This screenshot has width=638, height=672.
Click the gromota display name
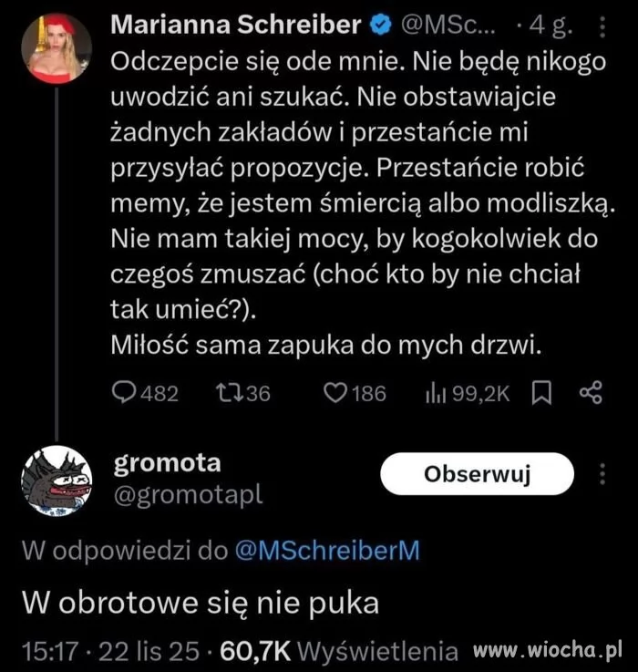[x=167, y=462]
